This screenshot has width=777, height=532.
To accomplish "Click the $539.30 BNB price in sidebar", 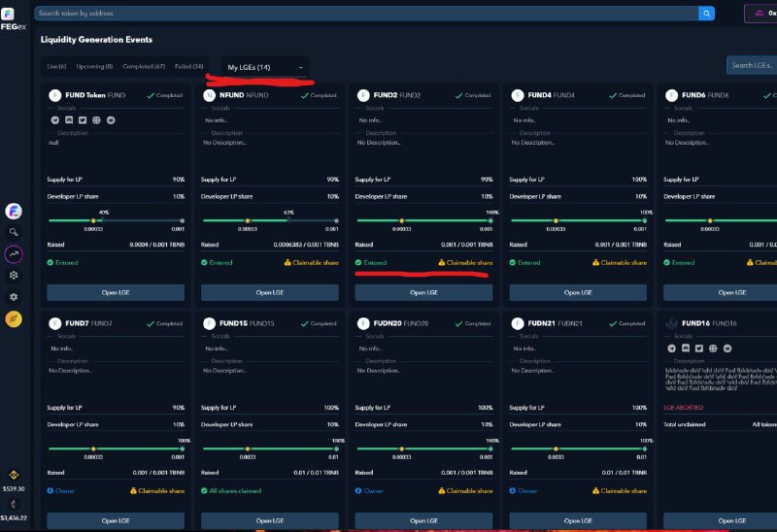I will [14, 489].
